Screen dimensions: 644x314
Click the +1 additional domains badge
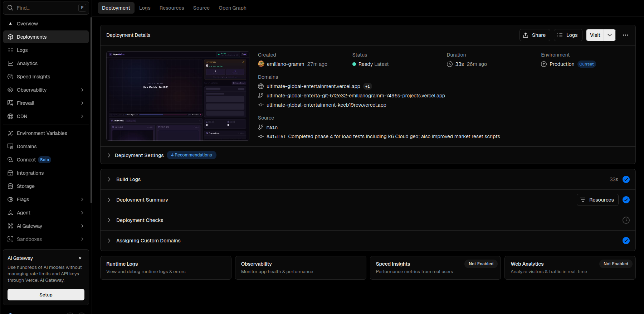[367, 86]
